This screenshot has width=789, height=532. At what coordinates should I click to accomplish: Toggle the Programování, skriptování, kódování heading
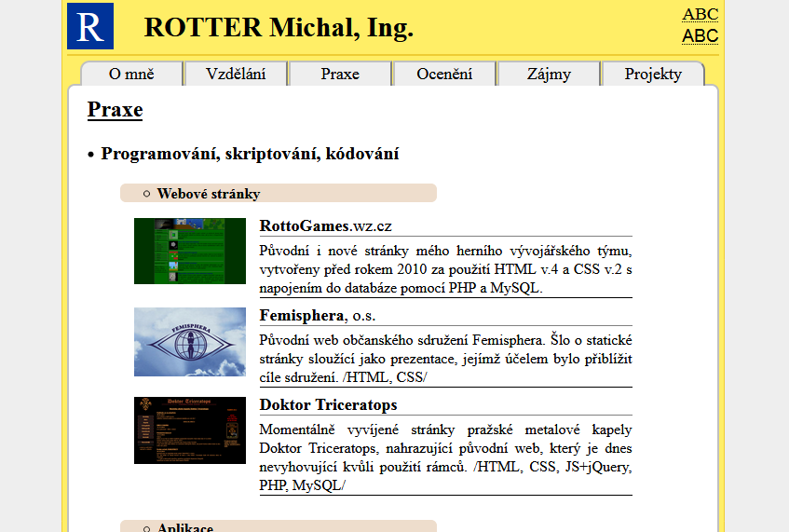[250, 154]
